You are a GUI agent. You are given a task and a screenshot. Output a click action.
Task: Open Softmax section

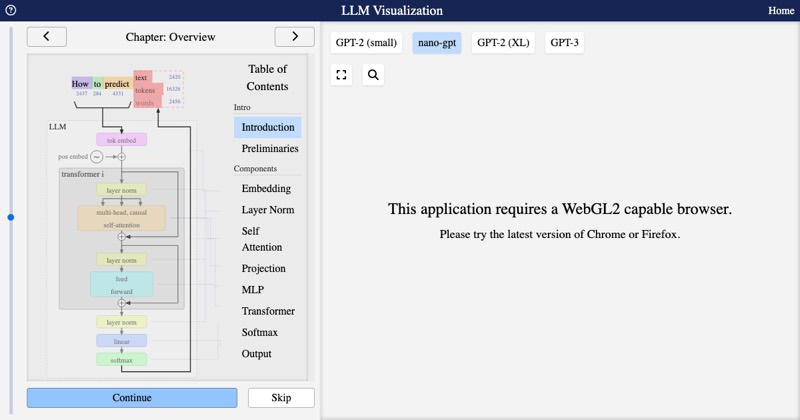coord(260,332)
